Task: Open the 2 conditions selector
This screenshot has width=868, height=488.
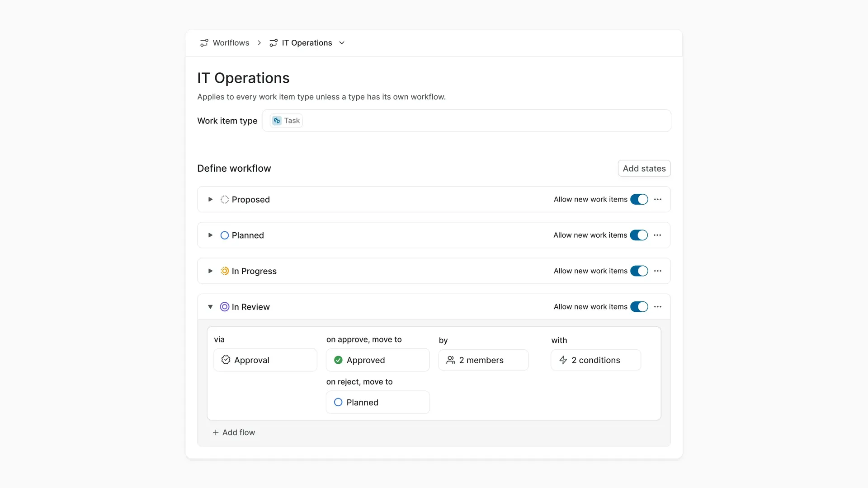Action: [x=595, y=360]
